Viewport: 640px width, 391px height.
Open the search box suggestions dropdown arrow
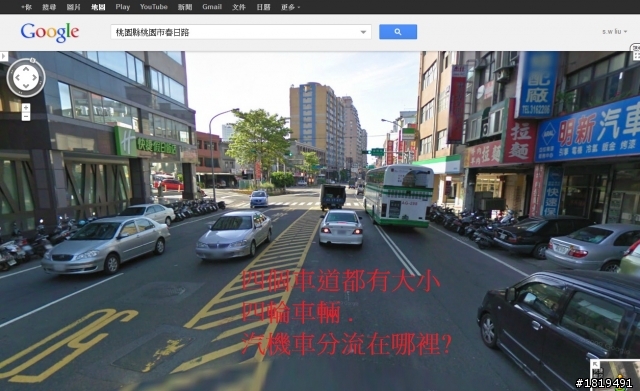coord(363,32)
